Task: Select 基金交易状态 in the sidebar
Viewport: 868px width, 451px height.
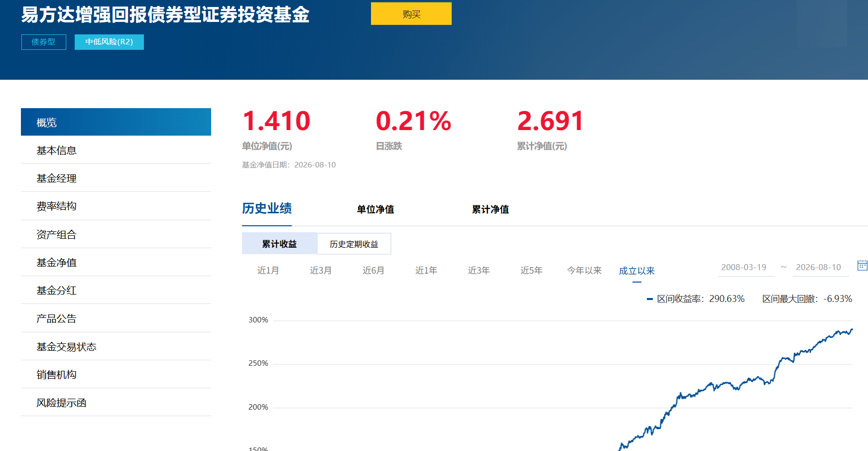Action: point(116,346)
